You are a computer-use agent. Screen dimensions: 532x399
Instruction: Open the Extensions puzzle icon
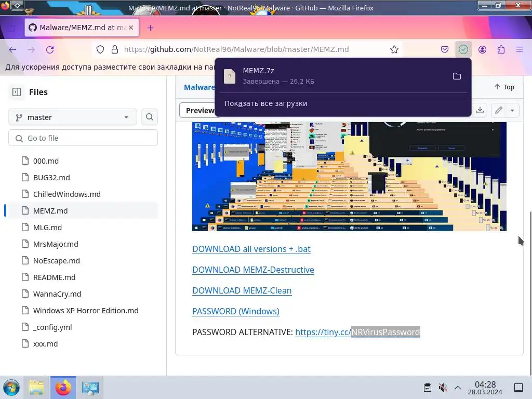501,49
